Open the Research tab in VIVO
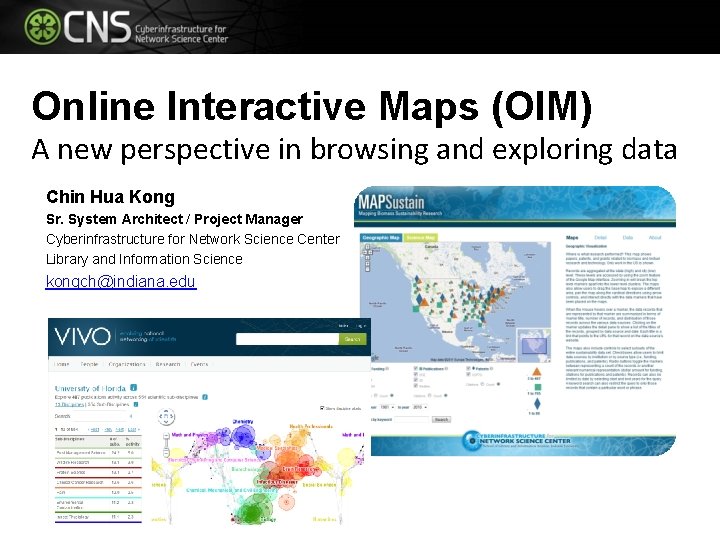Image resolution: width=720 pixels, height=540 pixels. (x=168, y=364)
